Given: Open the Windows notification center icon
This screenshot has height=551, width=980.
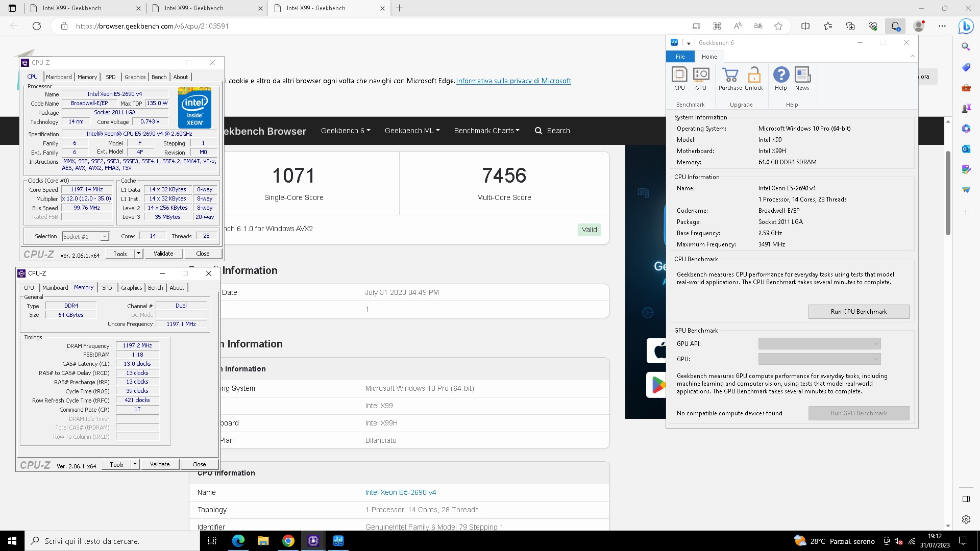Looking at the screenshot, I should coord(963,541).
